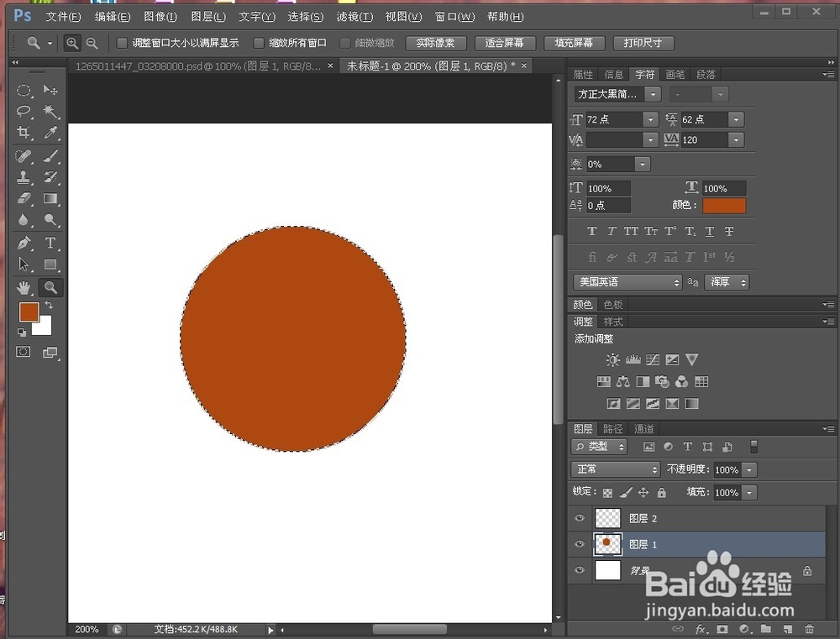The image size is (840, 639).
Task: Open blend mode dropdown 正常
Action: tap(616, 469)
